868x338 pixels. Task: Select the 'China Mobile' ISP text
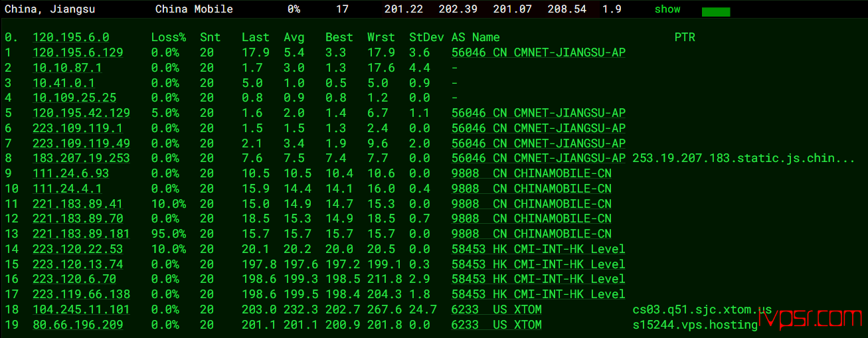click(194, 9)
